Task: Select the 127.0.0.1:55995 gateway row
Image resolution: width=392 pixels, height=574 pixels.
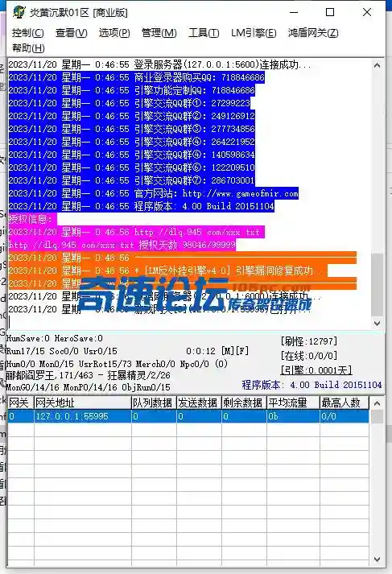Action: (x=188, y=416)
